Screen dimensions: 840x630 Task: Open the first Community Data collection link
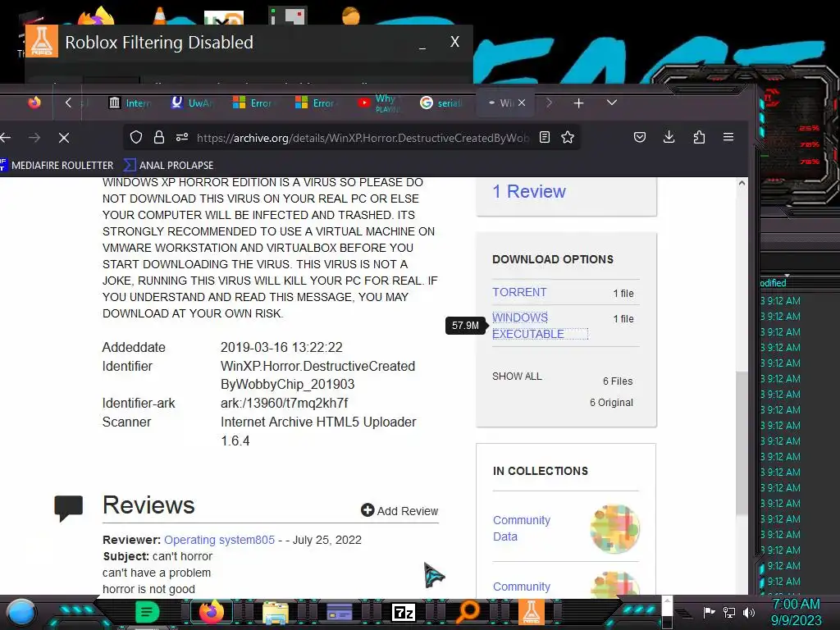click(x=521, y=528)
